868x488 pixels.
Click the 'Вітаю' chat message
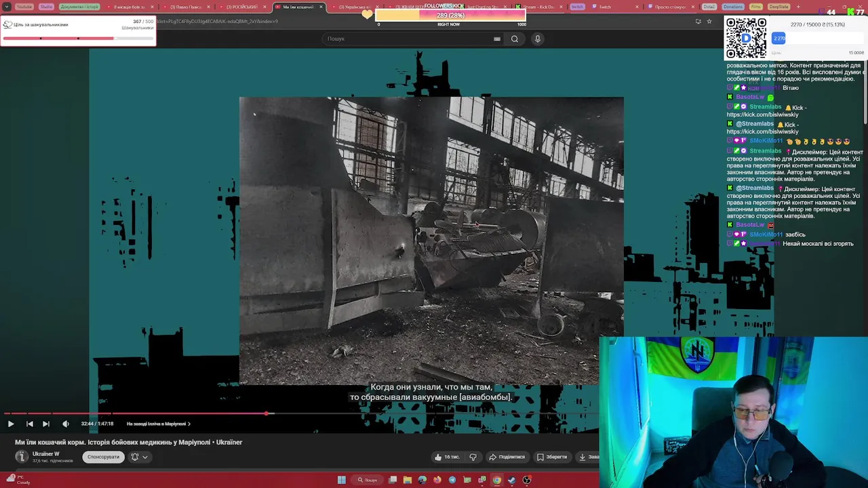[x=790, y=88]
